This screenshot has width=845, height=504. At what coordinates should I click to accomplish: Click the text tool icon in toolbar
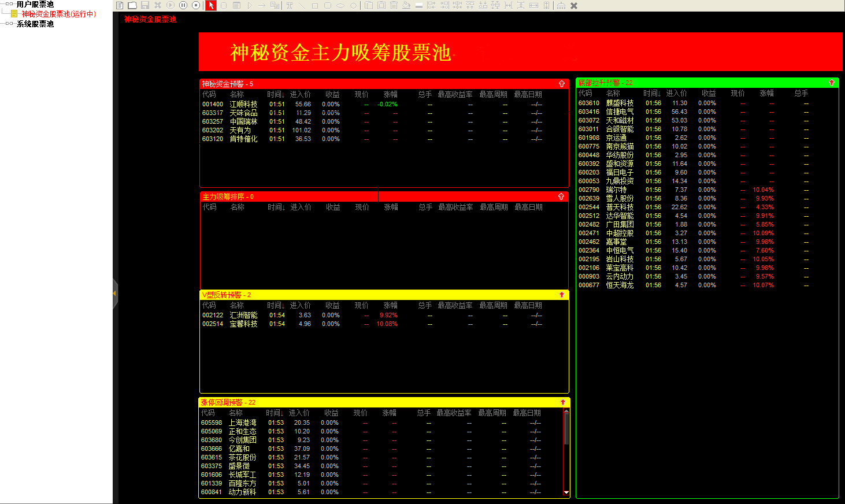click(x=290, y=5)
